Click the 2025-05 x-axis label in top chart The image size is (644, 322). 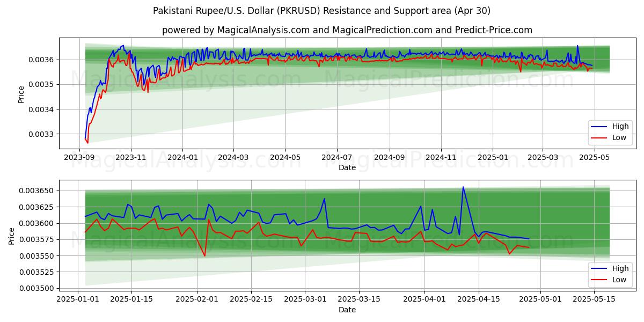(594, 158)
